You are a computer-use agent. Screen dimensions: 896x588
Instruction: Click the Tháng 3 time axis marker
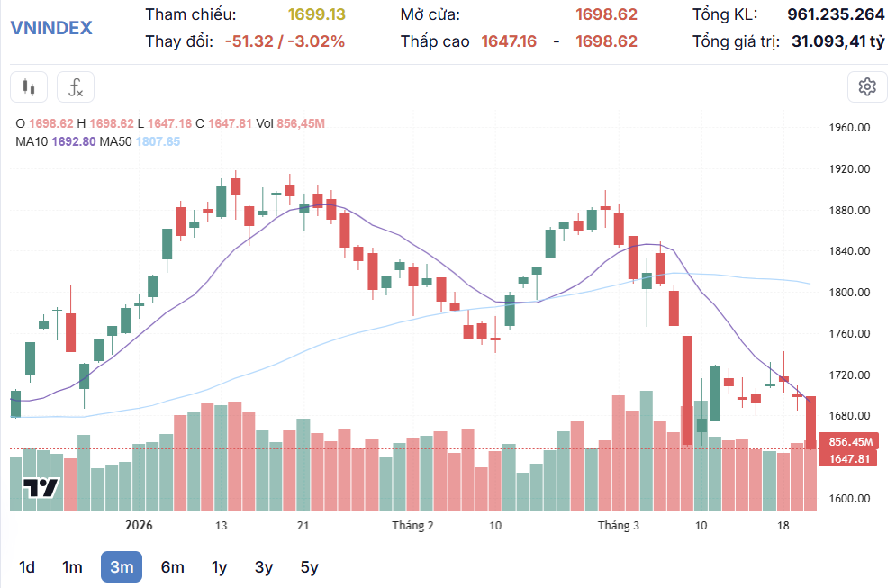click(x=619, y=526)
